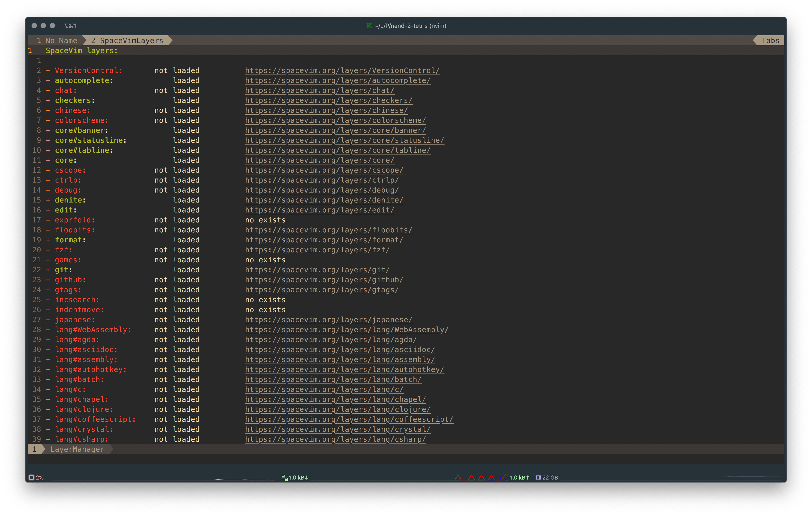
Task: Click the lang#agda layer name
Action: point(77,339)
